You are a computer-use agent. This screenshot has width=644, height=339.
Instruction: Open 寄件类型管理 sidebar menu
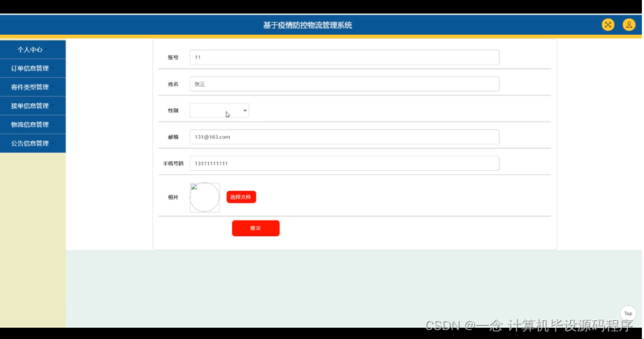pos(33,87)
